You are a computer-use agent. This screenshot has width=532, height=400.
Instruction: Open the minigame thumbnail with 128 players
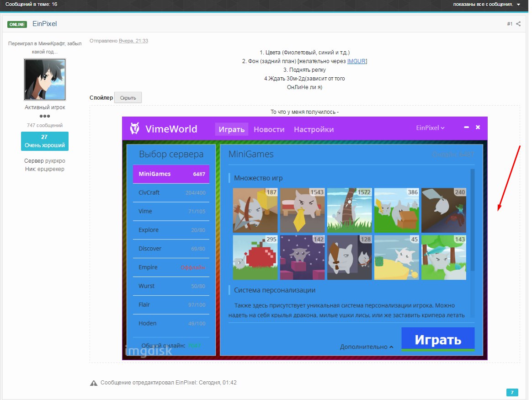coord(350,257)
